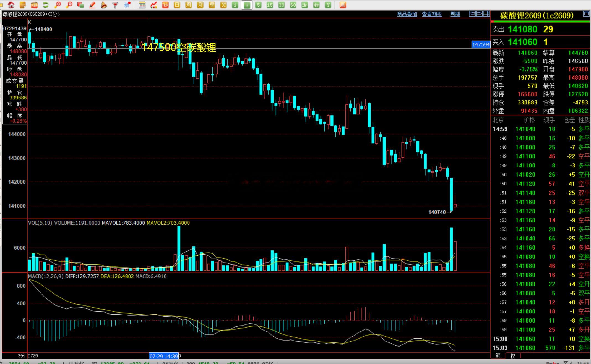Screen dimensions: 591x364
Task: Click the 147594 price axis marker
Action: click(x=481, y=44)
